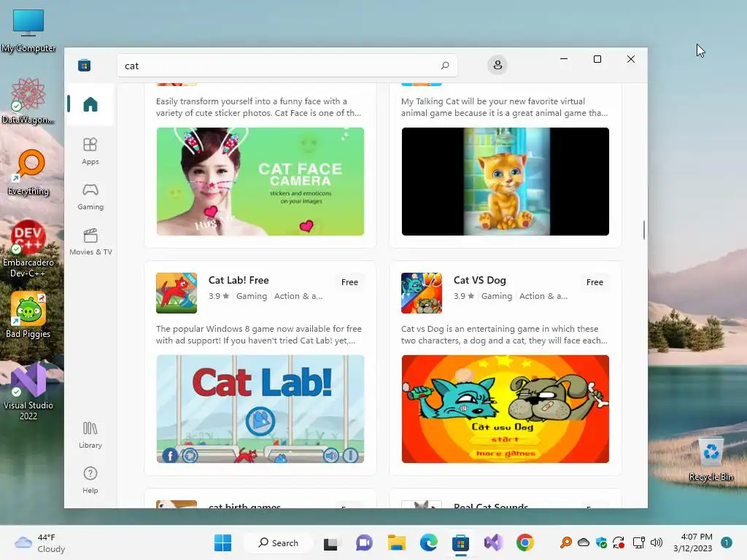
Task: Click the Cat Lab! Free app icon
Action: [177, 293]
